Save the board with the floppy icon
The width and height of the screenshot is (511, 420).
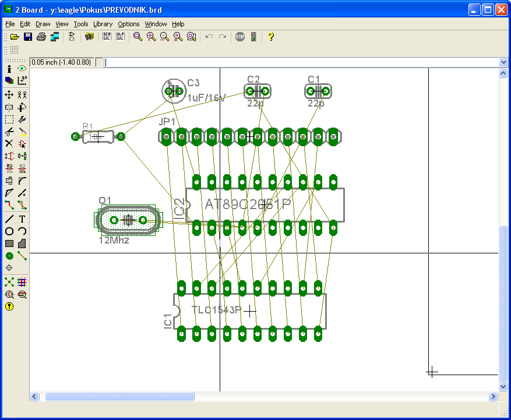point(28,37)
